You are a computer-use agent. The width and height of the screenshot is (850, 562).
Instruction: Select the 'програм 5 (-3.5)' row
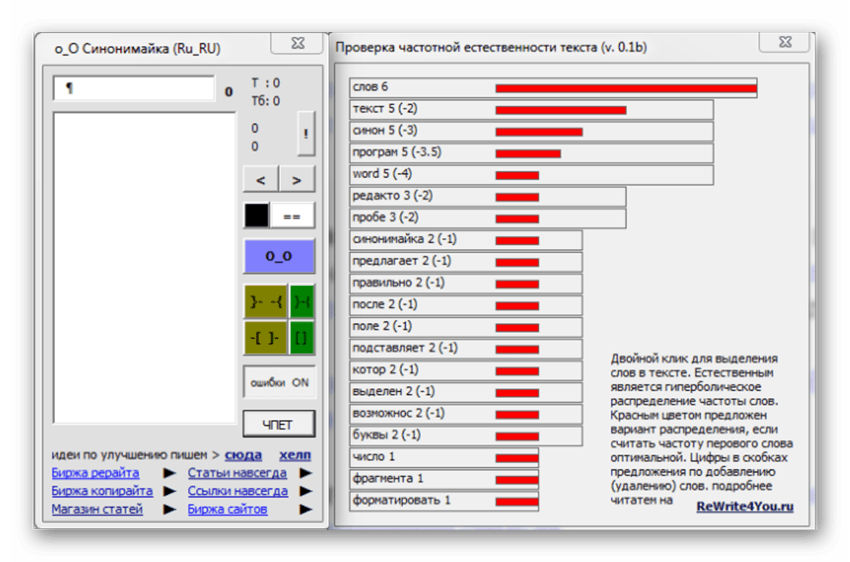point(531,153)
